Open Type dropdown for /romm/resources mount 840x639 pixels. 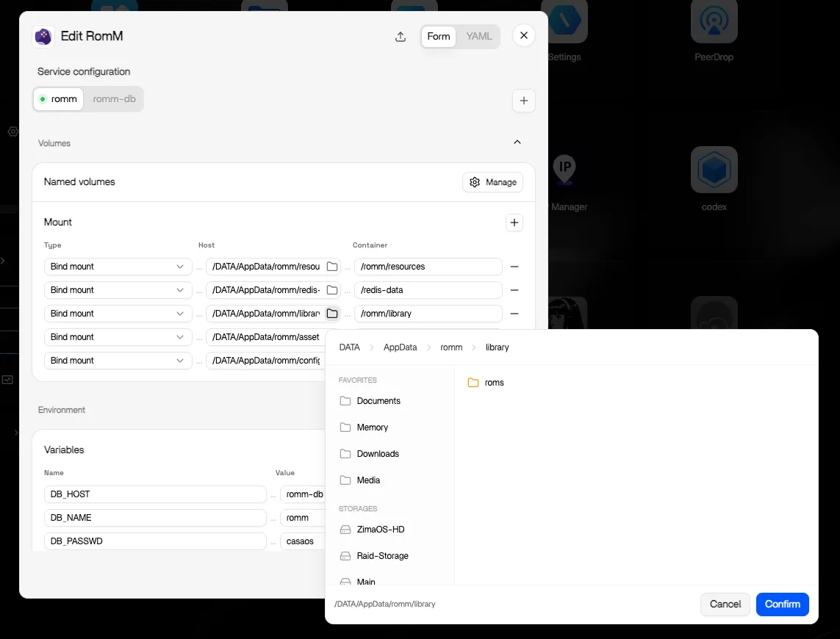(118, 267)
